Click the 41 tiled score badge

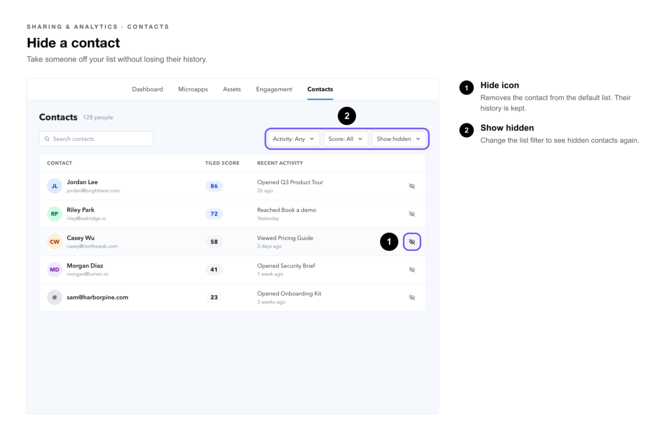(x=214, y=270)
